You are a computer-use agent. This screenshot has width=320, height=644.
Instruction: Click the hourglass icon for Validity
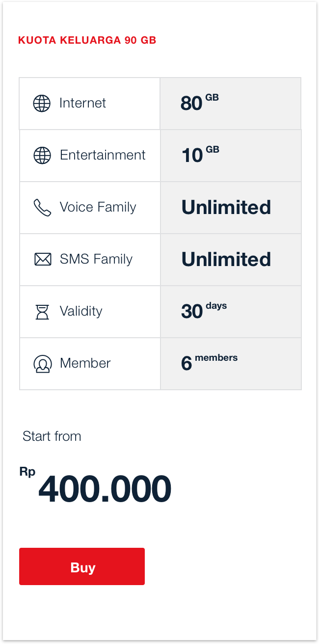[x=43, y=312]
